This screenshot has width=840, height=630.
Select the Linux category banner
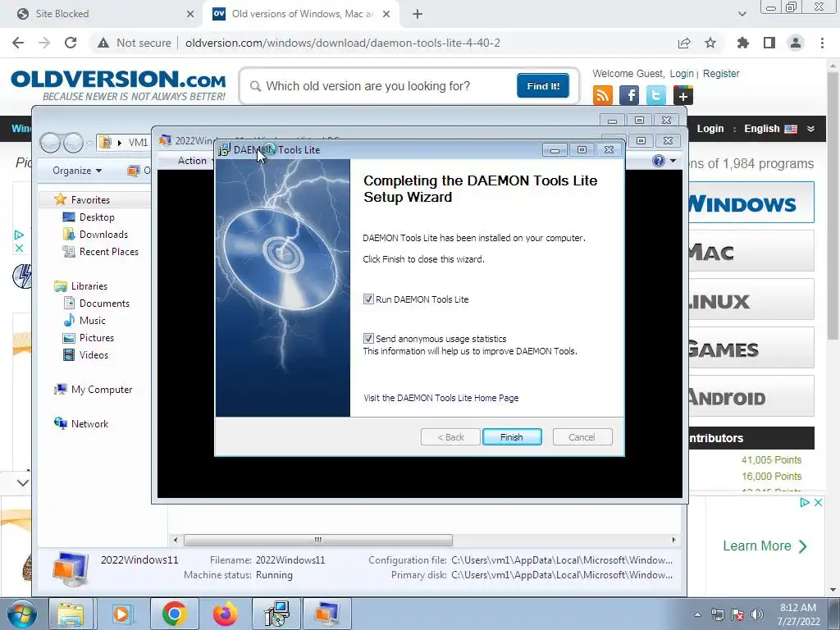coord(751,299)
